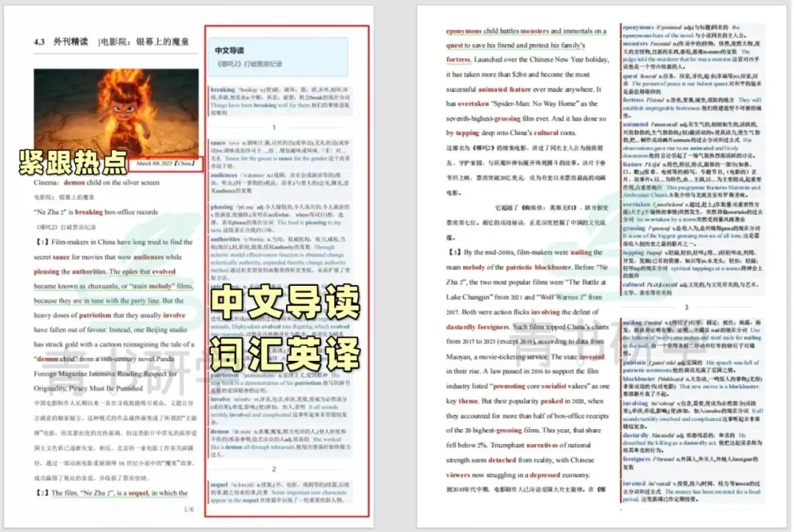Viewport: 794px width, 532px height.
Task: Click glossary entry 'blockbuster' on the right page
Action: click(x=639, y=378)
